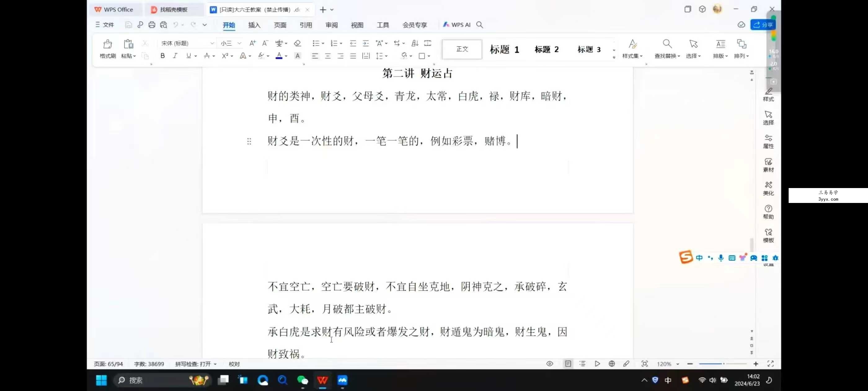Apply the 正文 body text style

point(462,49)
